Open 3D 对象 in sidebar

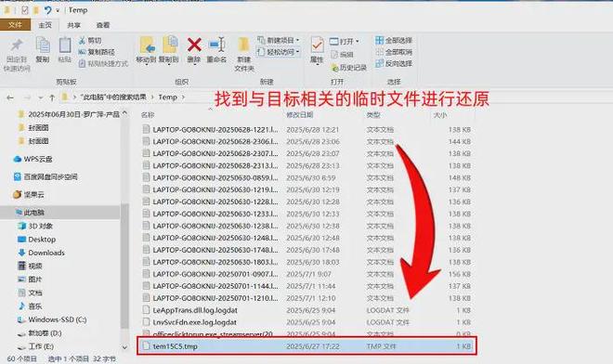click(35, 226)
